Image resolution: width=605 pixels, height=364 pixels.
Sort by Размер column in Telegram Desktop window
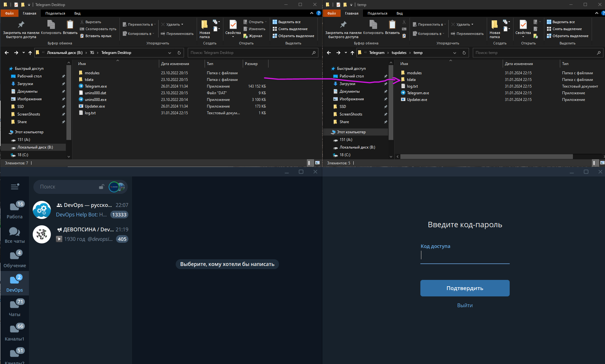point(255,64)
